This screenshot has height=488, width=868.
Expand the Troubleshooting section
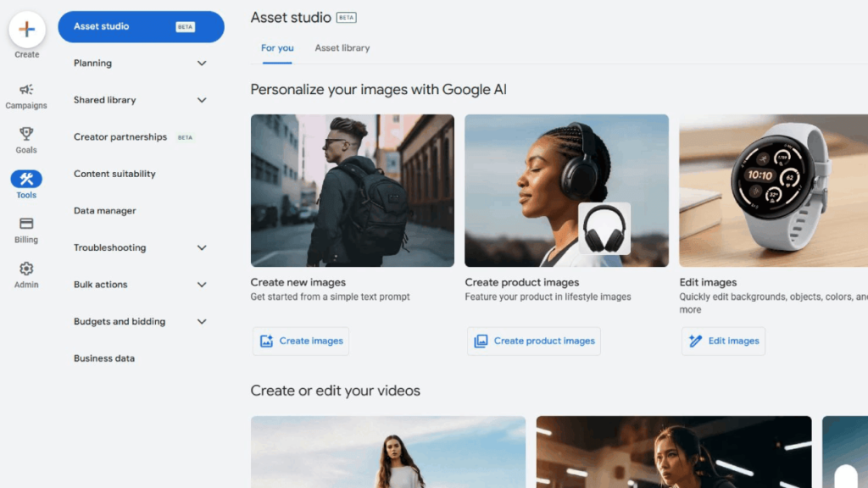coord(202,247)
